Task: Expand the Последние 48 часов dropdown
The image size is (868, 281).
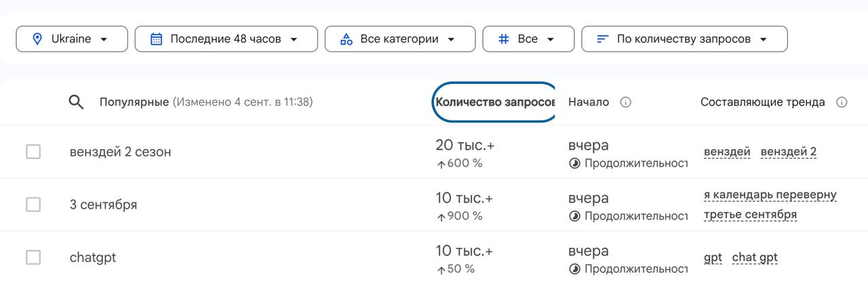Action: (x=226, y=39)
